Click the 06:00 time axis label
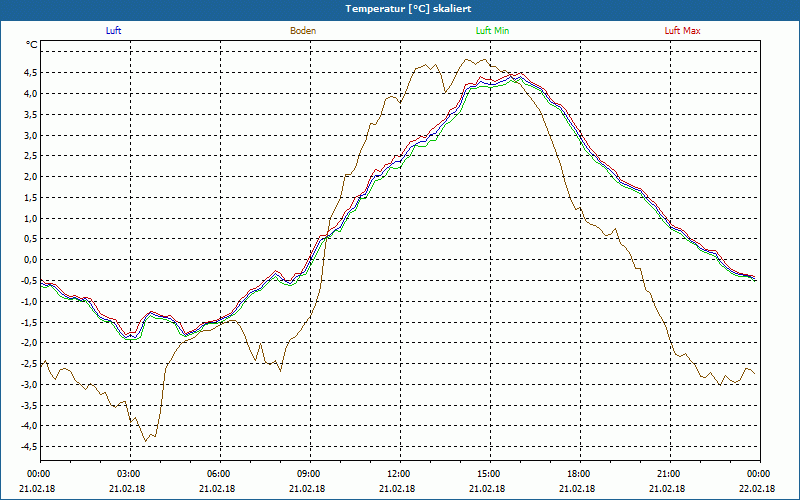Screen dimensions: 800x500 (x=220, y=474)
